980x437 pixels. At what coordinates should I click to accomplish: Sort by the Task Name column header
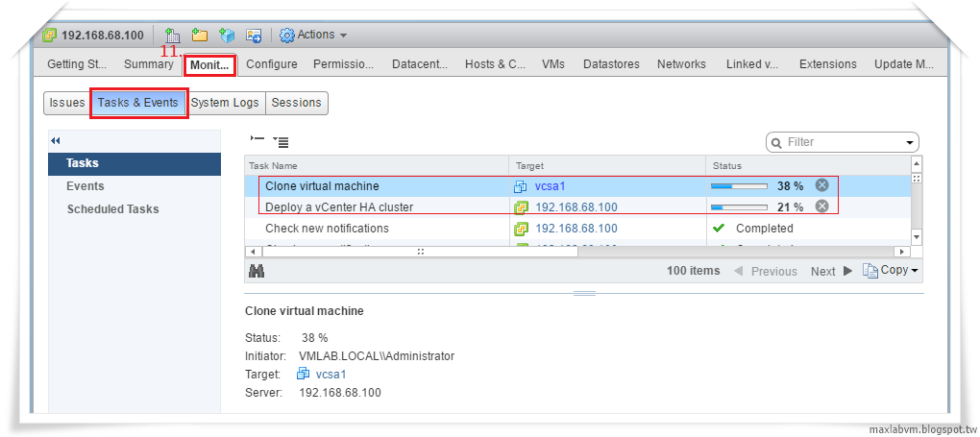(377, 165)
